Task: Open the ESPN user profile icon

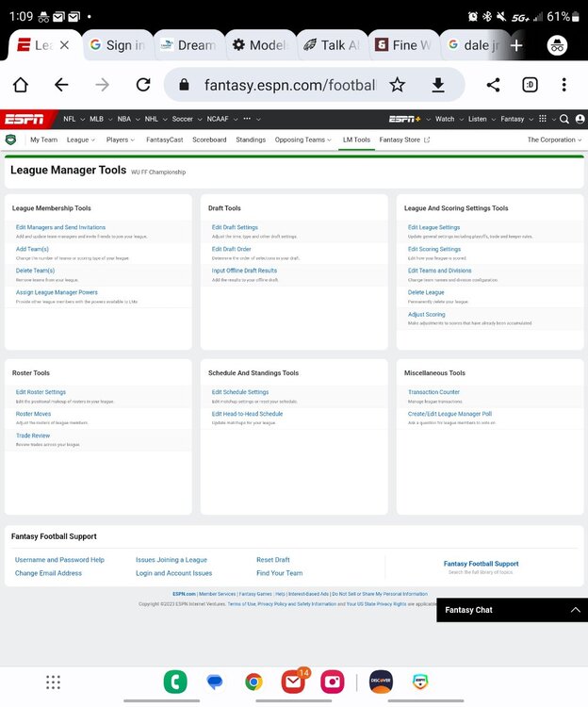Action: pos(580,119)
